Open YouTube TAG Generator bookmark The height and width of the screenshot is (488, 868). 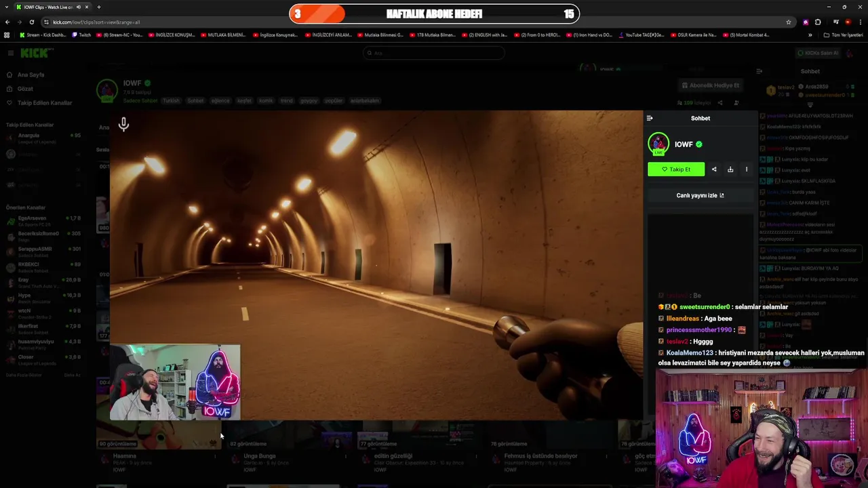pyautogui.click(x=642, y=35)
